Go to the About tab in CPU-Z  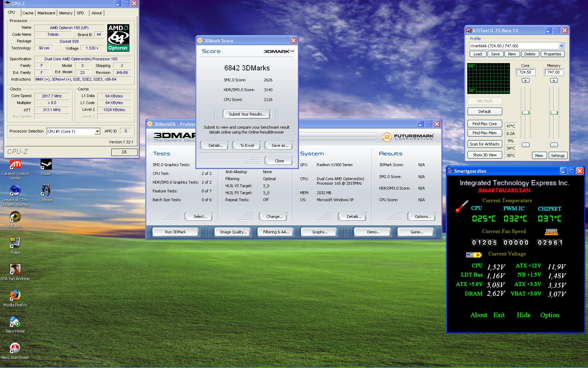[97, 13]
